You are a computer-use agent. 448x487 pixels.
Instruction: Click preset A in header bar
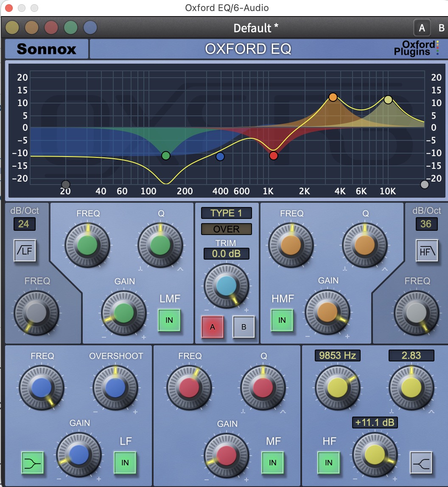tap(422, 28)
